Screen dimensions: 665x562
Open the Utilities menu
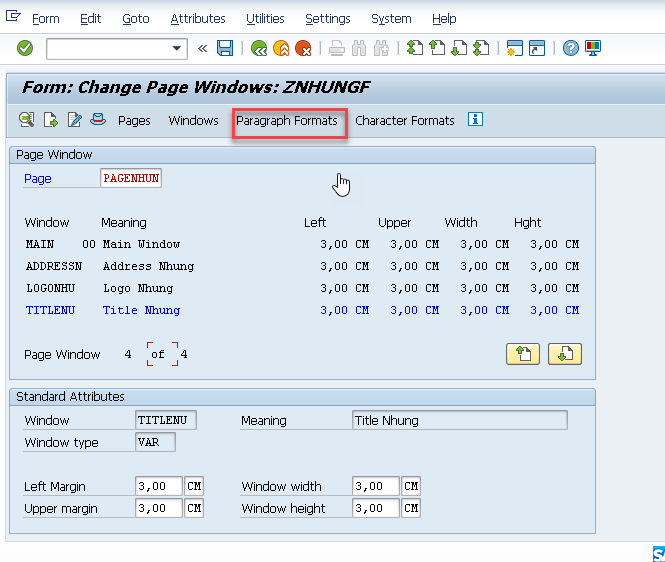[265, 19]
